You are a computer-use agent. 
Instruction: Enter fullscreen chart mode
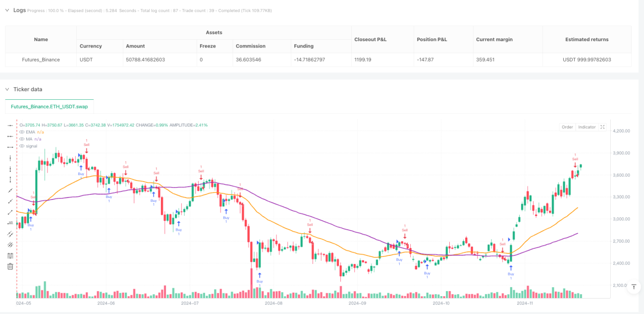coord(602,127)
